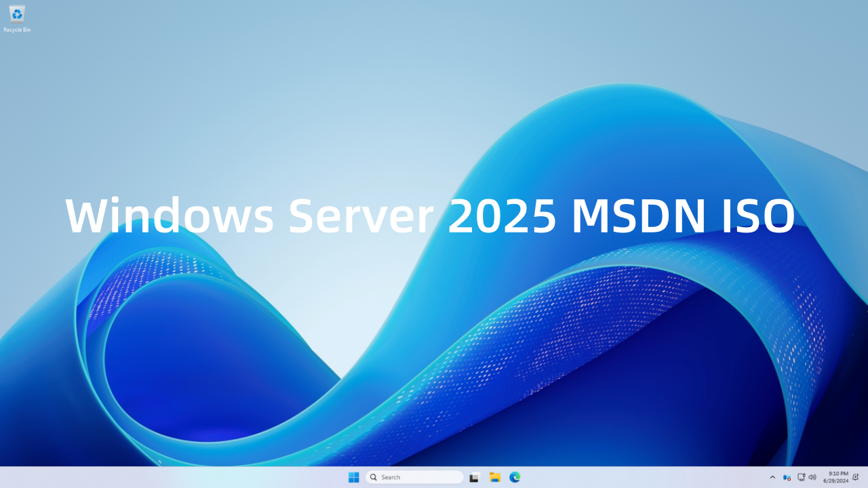Click the blue tray icon with red badge
Viewport: 868px width, 488px height.
pos(787,477)
